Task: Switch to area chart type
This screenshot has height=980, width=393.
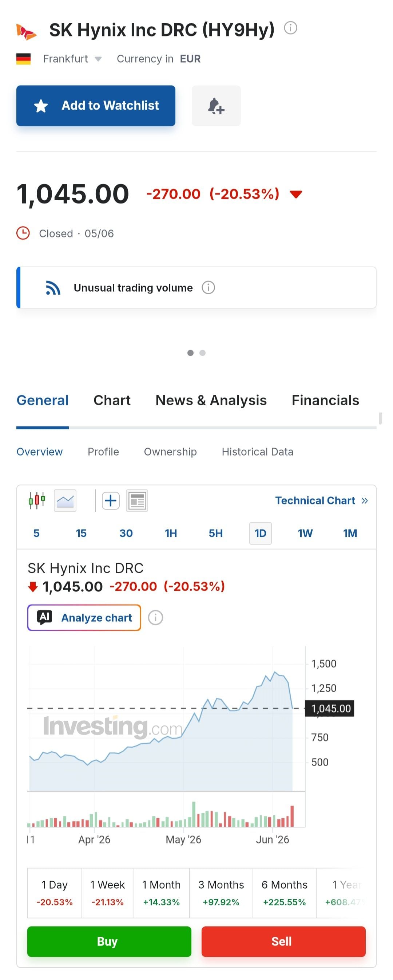Action: click(65, 500)
